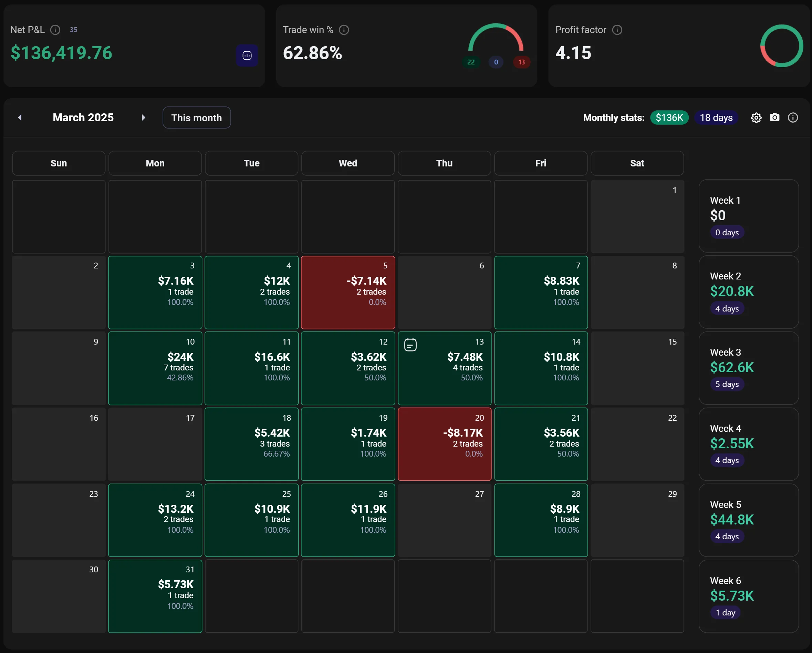Go to next month arrow
The width and height of the screenshot is (812, 653).
pos(143,118)
